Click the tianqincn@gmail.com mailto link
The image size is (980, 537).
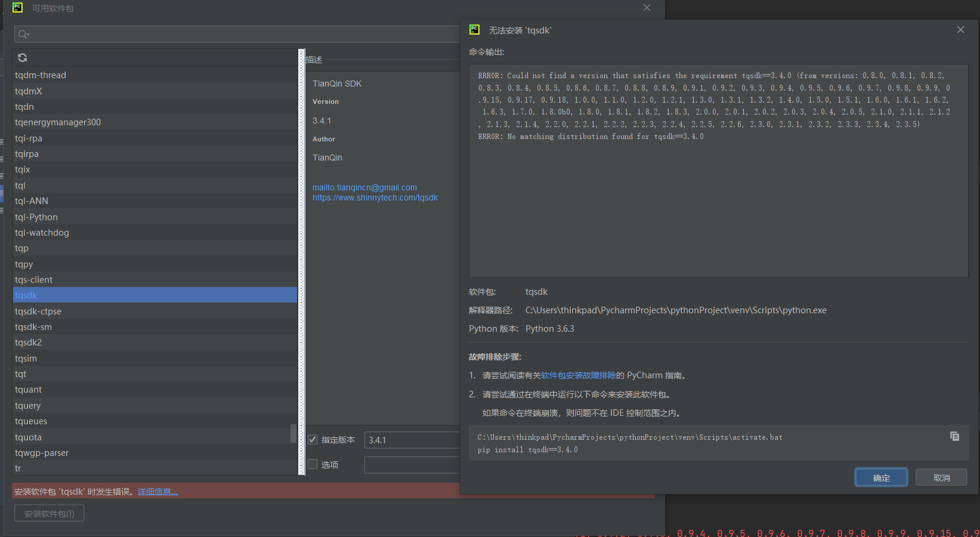[364, 187]
